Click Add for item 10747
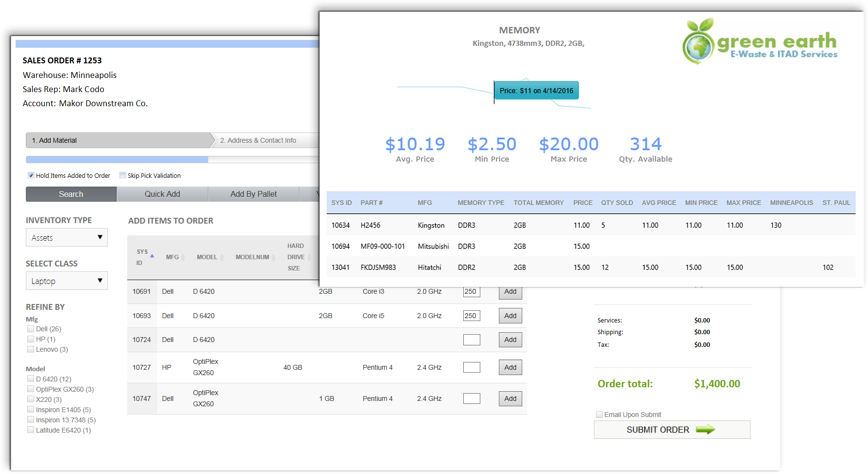The width and height of the screenshot is (868, 474). [x=511, y=398]
